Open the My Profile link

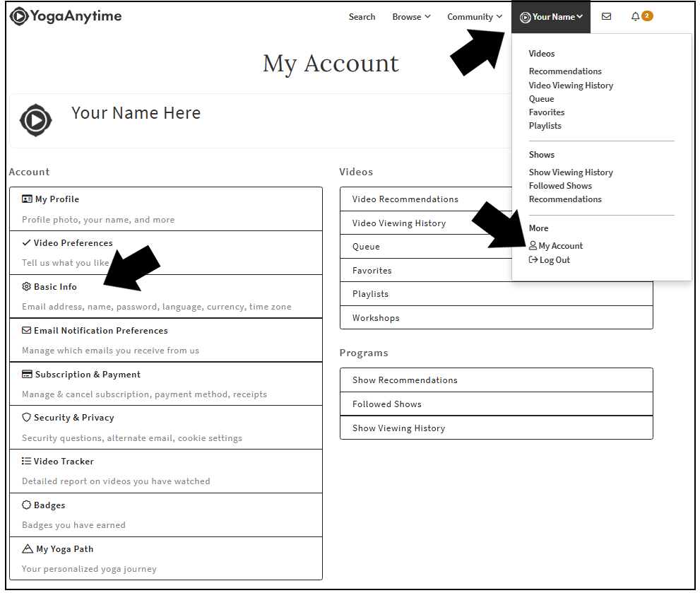(166, 209)
